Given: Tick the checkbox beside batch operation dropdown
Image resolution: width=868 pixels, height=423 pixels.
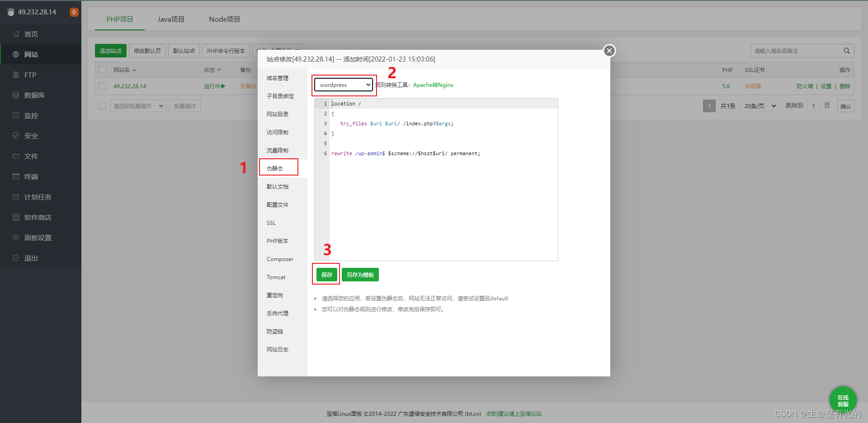Looking at the screenshot, I should coord(103,106).
